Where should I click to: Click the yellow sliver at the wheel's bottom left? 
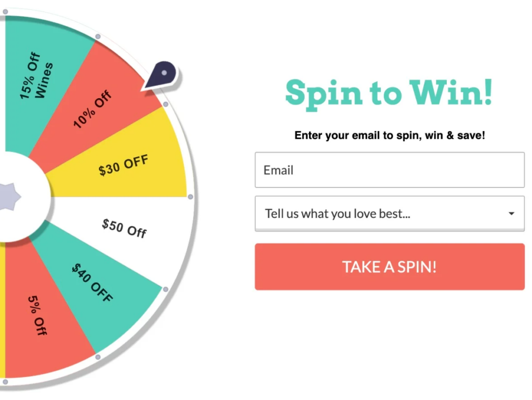[3, 310]
